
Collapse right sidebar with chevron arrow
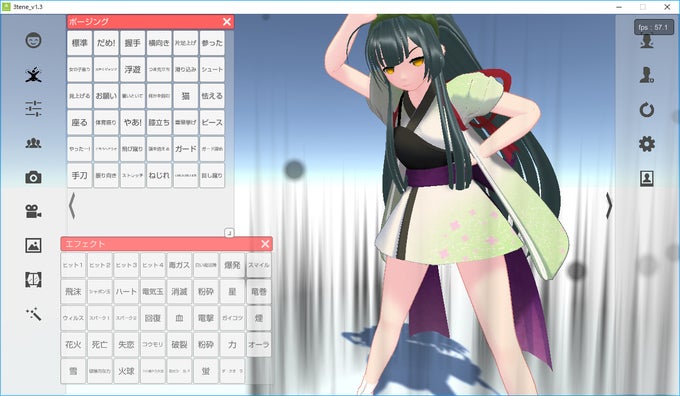pyautogui.click(x=609, y=206)
